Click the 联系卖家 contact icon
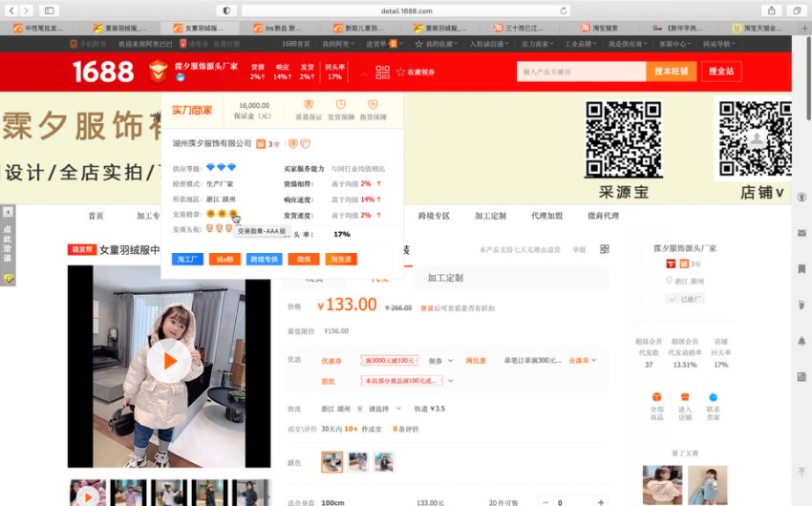This screenshot has width=812, height=506. click(713, 402)
